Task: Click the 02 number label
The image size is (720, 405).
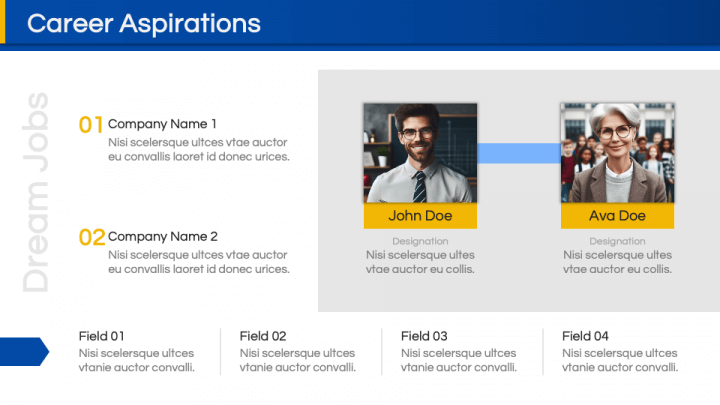Action: coord(92,237)
